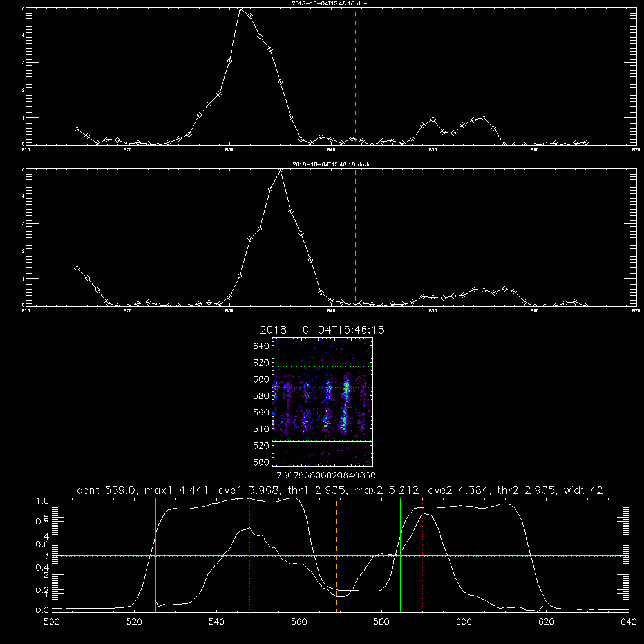Select the left green dashed line in dawn plot

coord(205,76)
